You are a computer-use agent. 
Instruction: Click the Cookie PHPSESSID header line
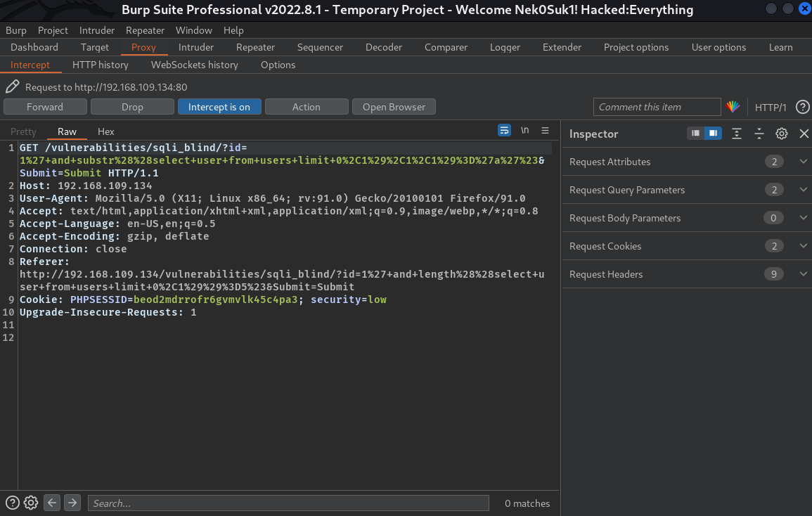pos(203,299)
